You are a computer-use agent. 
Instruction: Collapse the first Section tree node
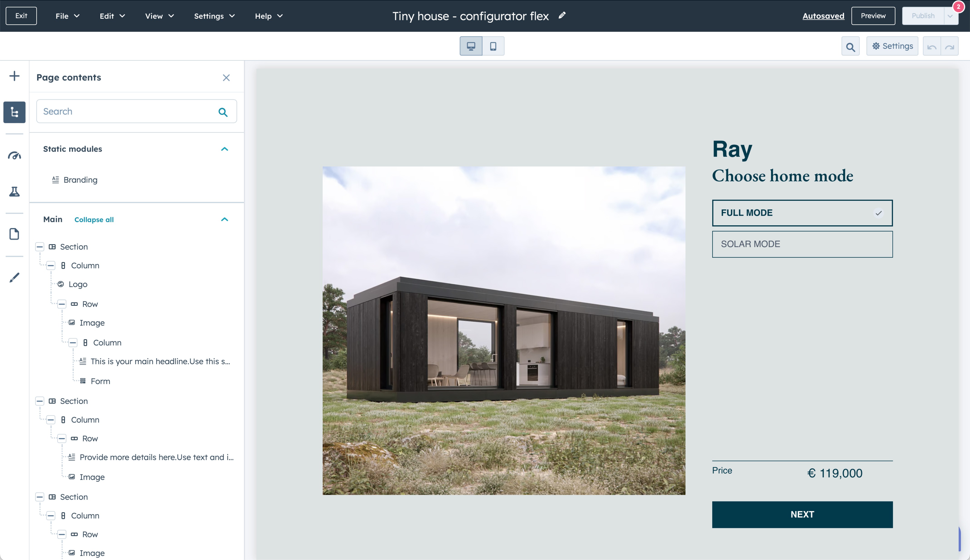[40, 247]
